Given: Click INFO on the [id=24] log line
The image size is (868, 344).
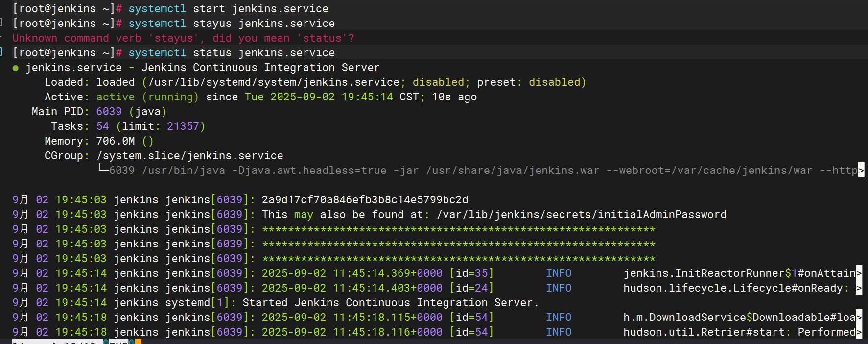Looking at the screenshot, I should (x=559, y=288).
